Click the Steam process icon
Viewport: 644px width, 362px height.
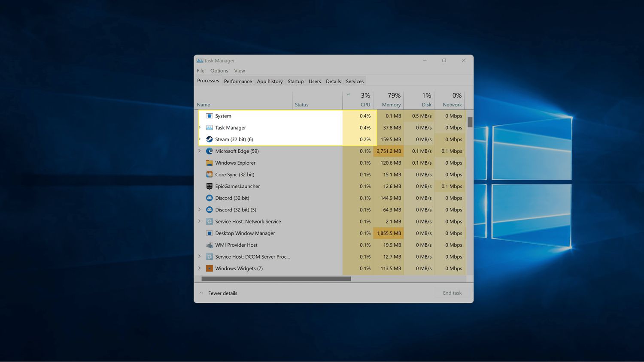click(209, 139)
